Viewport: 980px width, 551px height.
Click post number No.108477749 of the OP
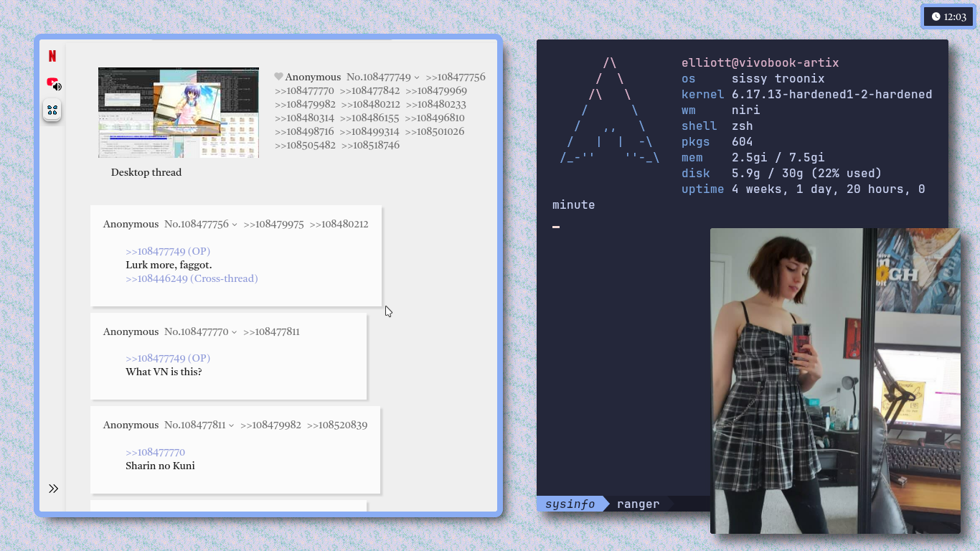(378, 77)
